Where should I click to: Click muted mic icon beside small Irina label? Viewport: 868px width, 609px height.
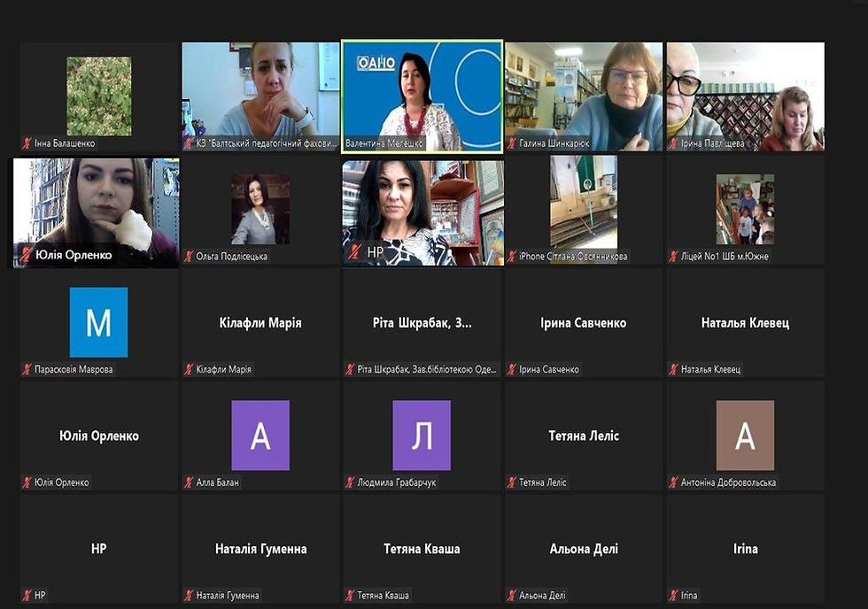673,595
